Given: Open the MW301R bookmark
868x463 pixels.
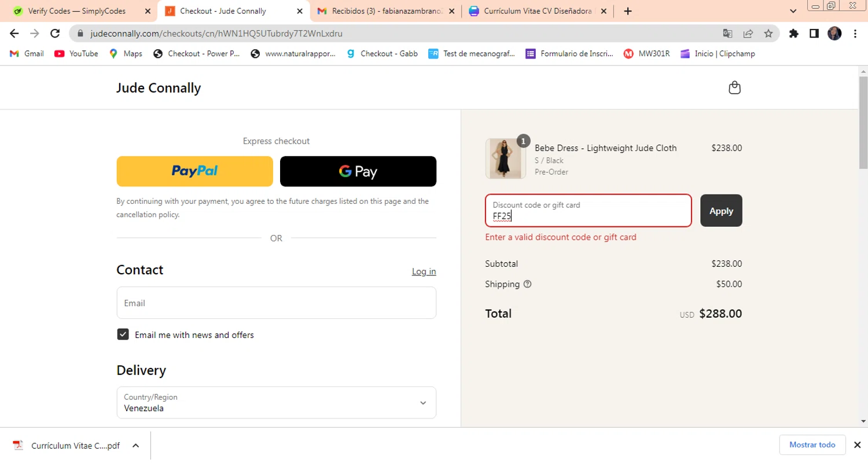Looking at the screenshot, I should pos(646,54).
